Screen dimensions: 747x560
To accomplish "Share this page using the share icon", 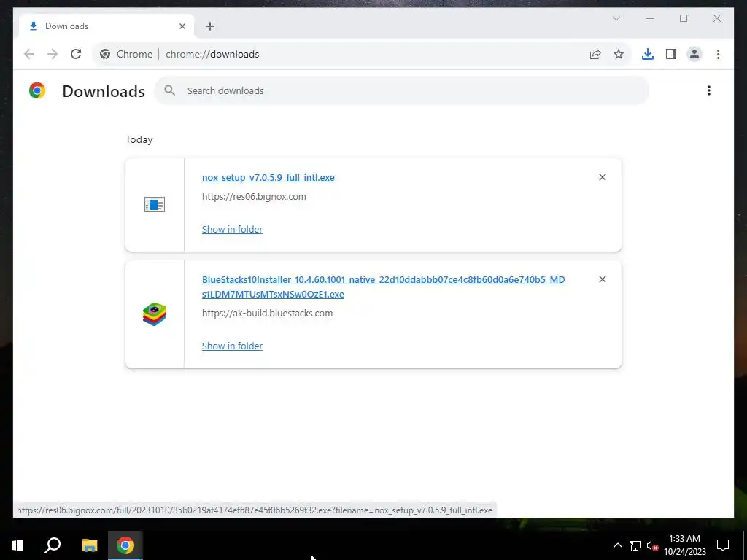I will (x=595, y=54).
